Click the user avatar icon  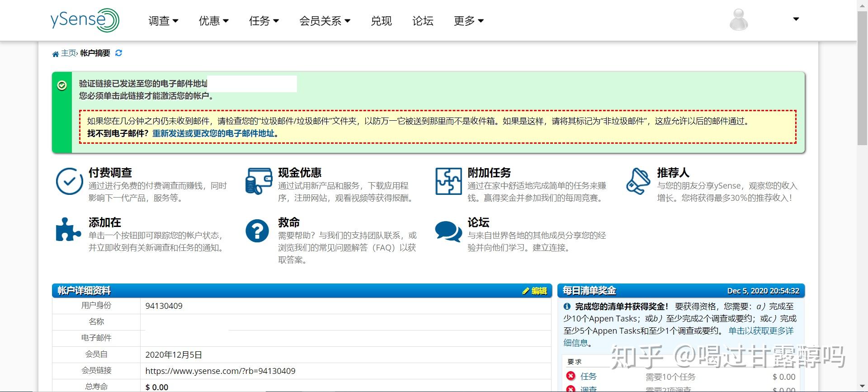click(739, 20)
